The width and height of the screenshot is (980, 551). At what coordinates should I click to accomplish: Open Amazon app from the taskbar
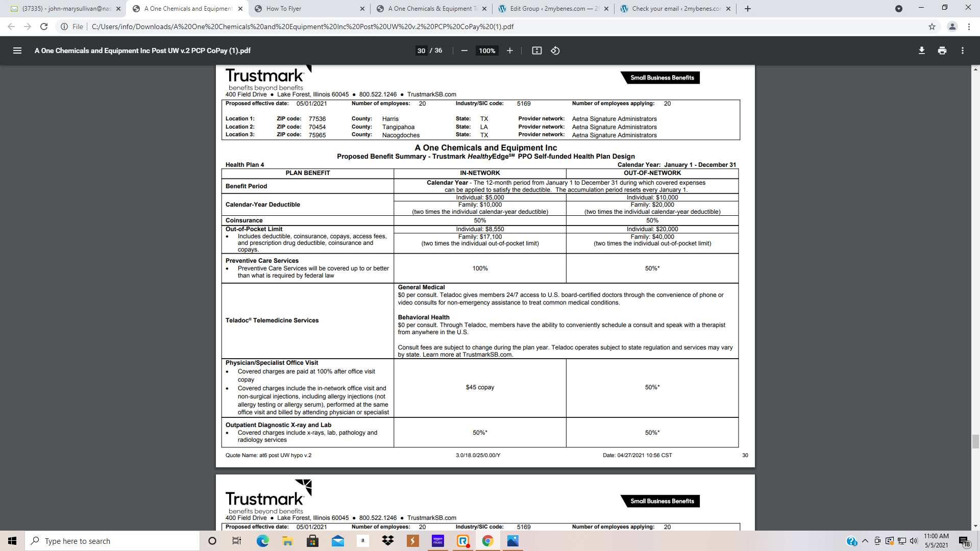[x=362, y=541]
